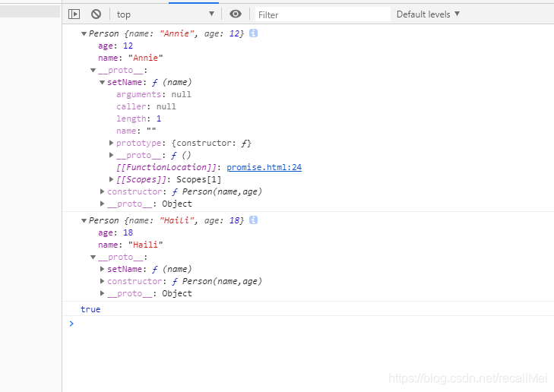Expand [[Scopes]]: Scopes[1]
The width and height of the screenshot is (554, 392).
111,179
